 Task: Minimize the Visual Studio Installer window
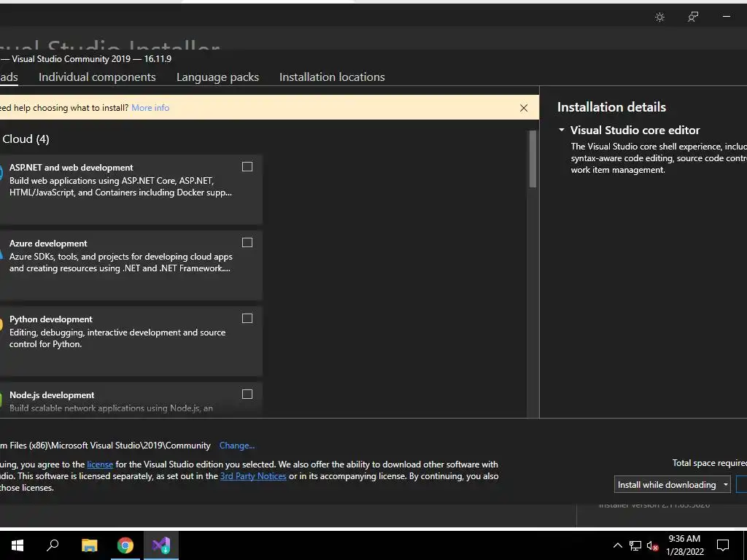[726, 17]
